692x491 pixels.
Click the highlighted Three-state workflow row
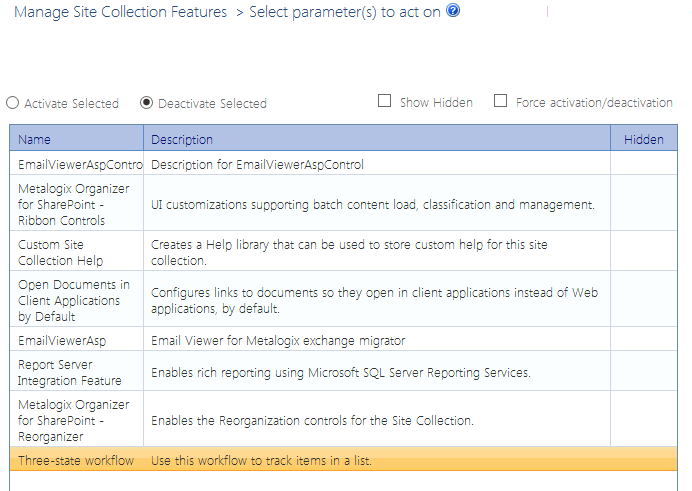click(76, 460)
